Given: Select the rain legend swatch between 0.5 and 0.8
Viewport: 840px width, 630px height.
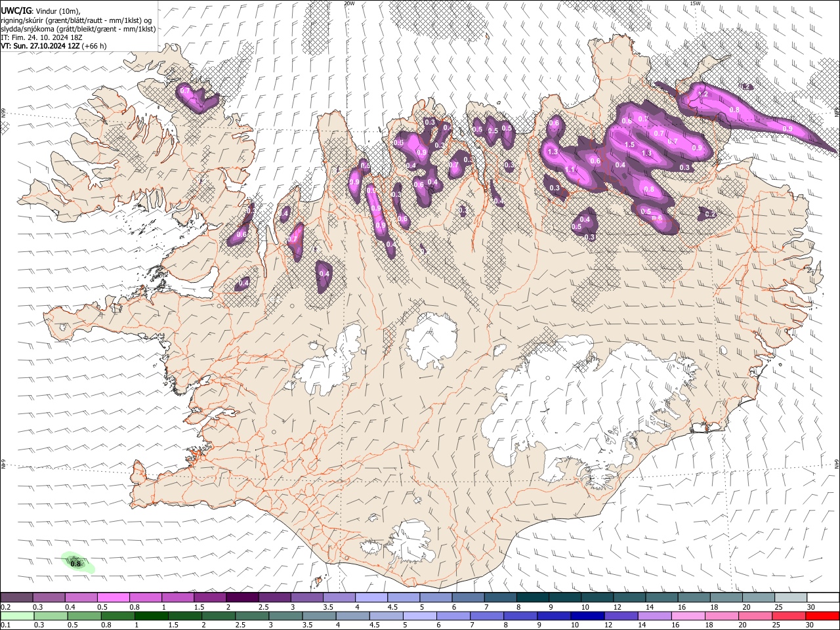Looking at the screenshot, I should [85, 616].
